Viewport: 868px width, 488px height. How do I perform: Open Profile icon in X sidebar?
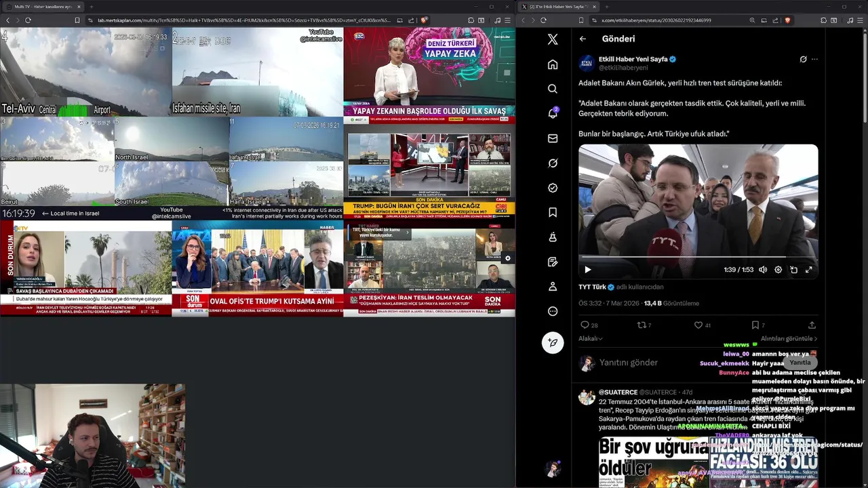[x=553, y=287]
